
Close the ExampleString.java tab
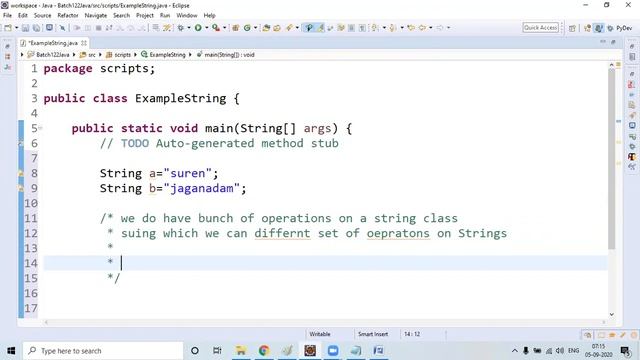pyautogui.click(x=84, y=43)
